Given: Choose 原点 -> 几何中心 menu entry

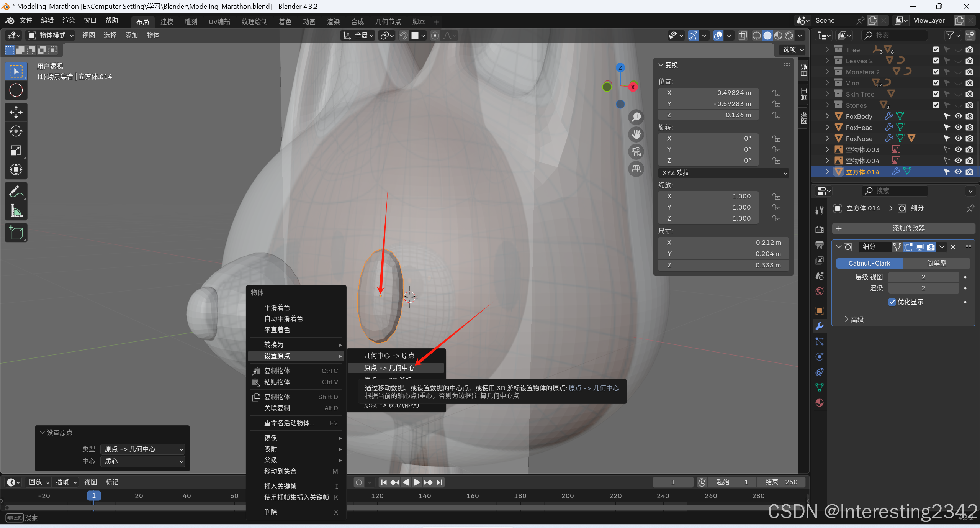Looking at the screenshot, I should 389,367.
